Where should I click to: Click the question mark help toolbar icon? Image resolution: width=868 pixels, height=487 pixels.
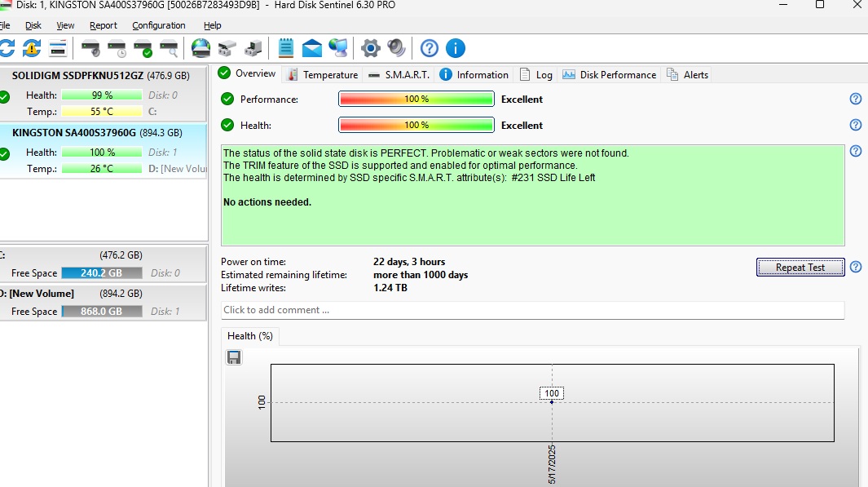tap(429, 48)
